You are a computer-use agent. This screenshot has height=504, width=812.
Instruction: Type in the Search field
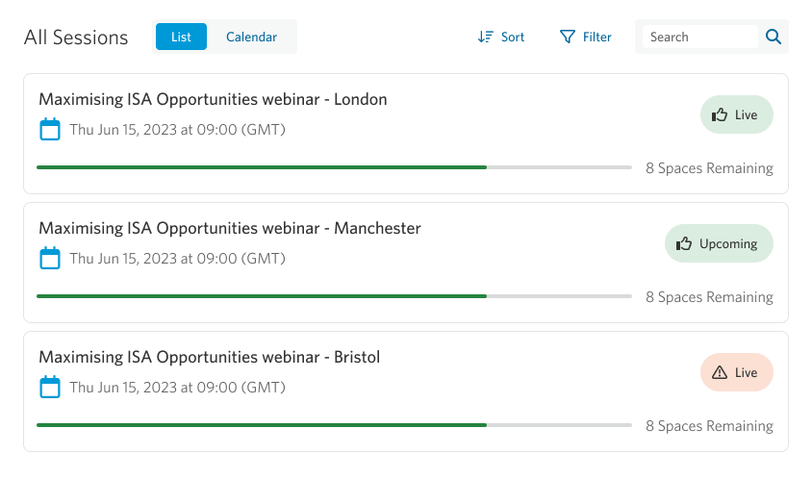click(700, 38)
